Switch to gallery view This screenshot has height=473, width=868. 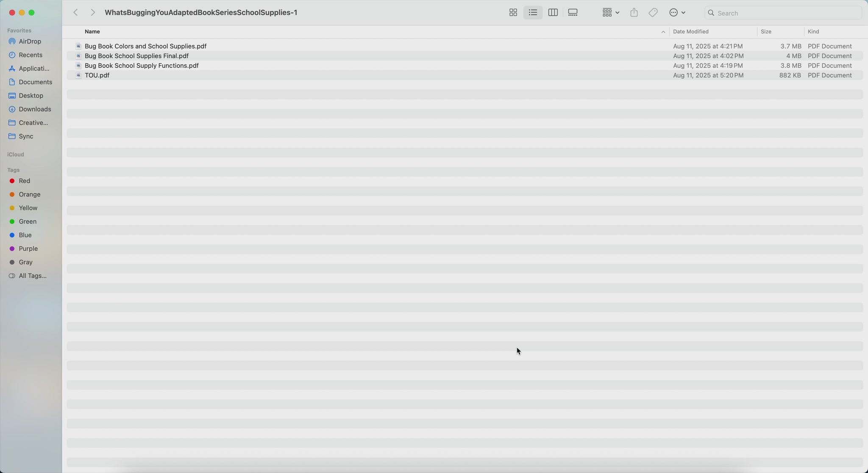point(573,13)
